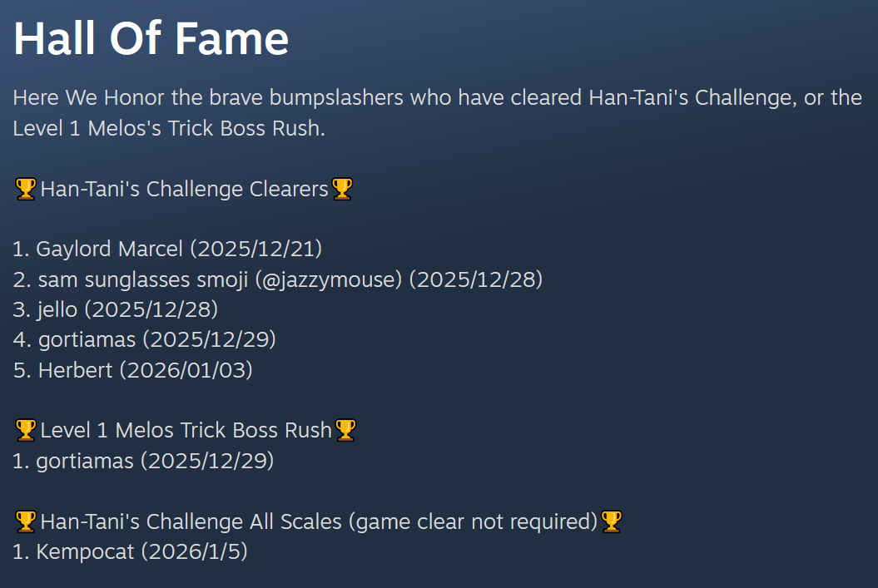Click the 2026/01/03 date beside Herbert

186,370
